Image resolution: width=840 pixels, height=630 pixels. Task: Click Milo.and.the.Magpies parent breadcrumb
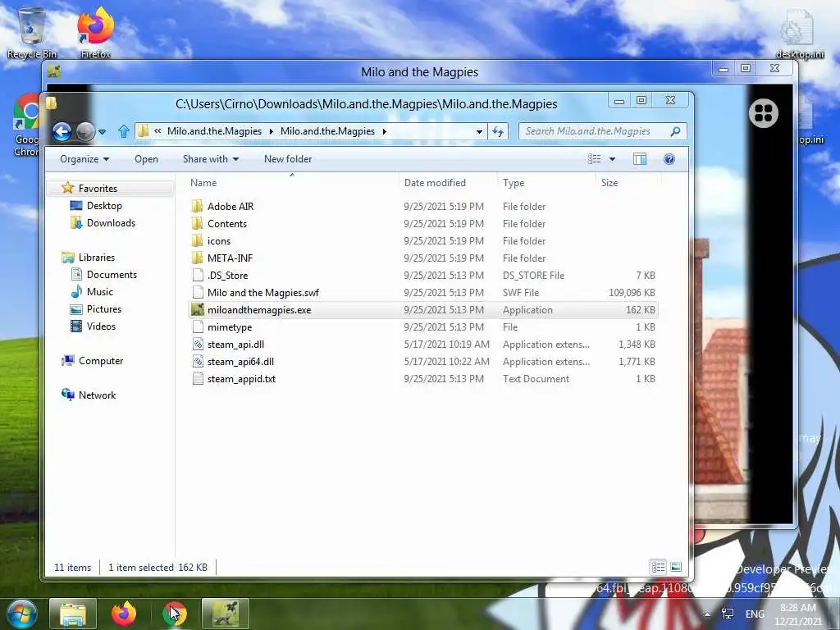point(214,131)
